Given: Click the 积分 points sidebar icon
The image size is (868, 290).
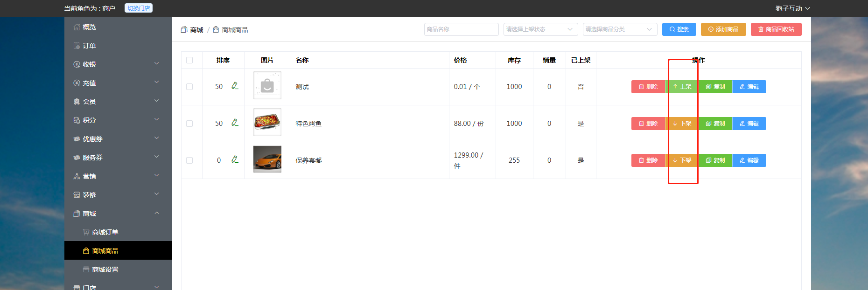Looking at the screenshot, I should pos(77,120).
